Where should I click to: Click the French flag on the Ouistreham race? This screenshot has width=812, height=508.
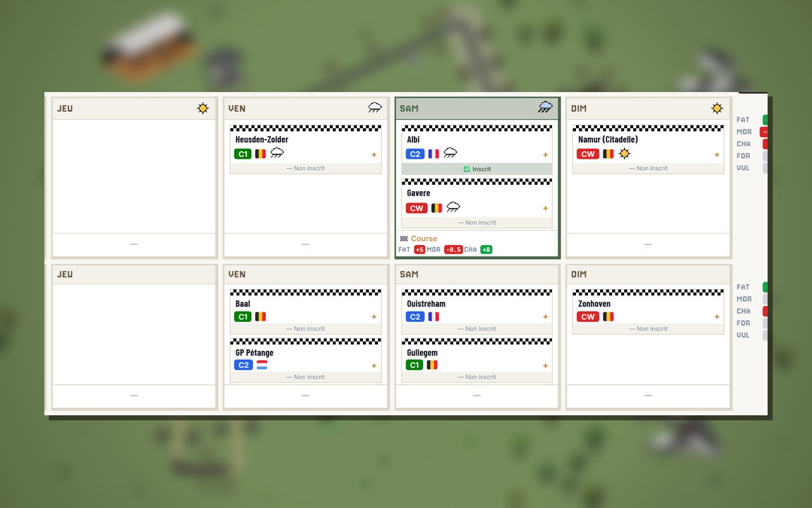tap(433, 317)
